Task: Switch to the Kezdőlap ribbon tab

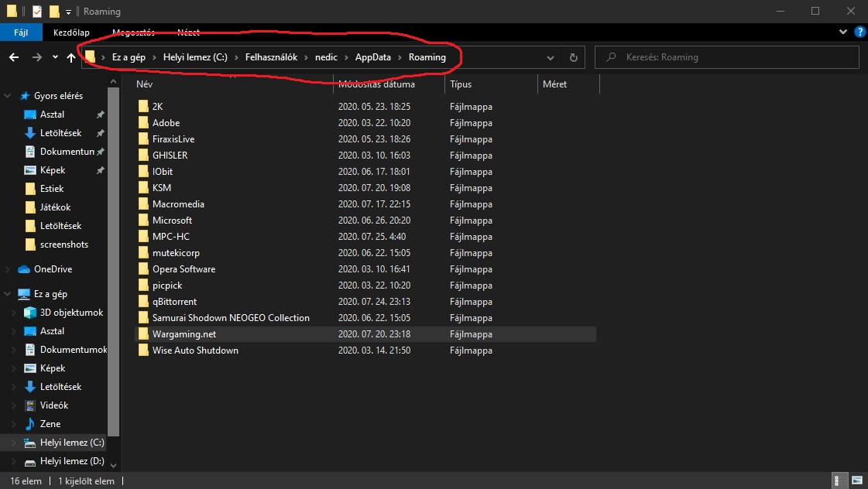Action: [71, 32]
